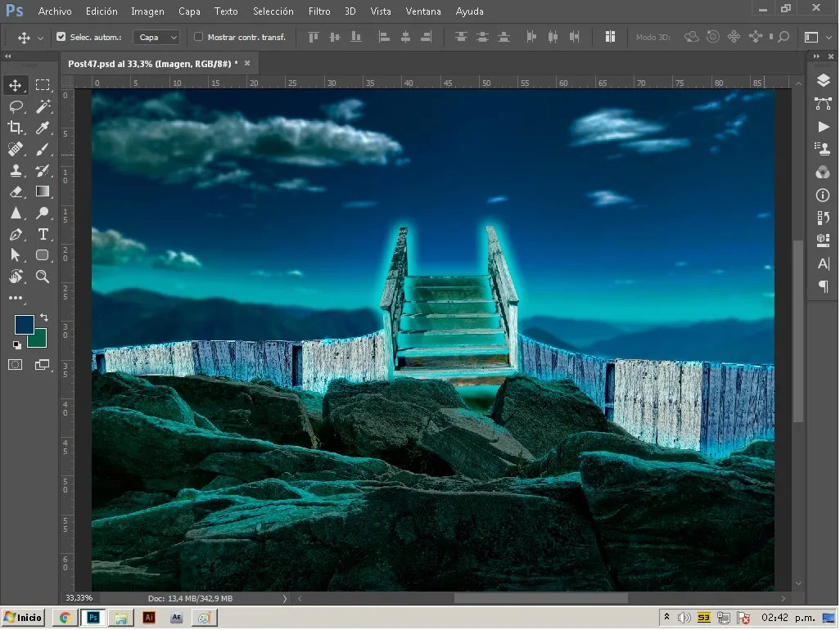
Task: Select the Rectangular Marquee tool
Action: (43, 85)
